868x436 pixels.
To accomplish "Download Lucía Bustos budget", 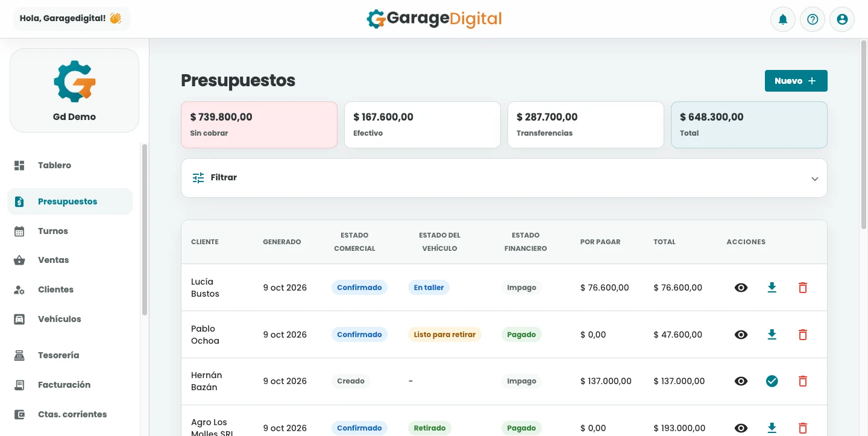I will tap(772, 288).
